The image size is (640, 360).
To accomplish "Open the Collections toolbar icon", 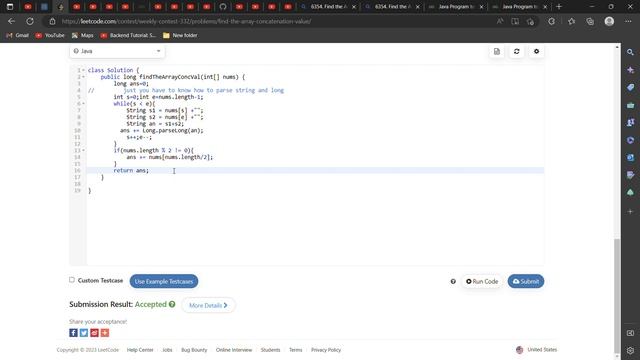I will coord(590,21).
